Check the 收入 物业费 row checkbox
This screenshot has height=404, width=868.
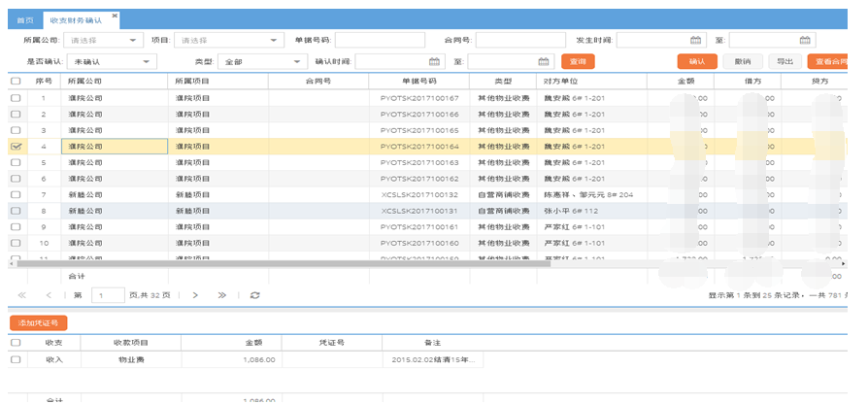tap(17, 359)
